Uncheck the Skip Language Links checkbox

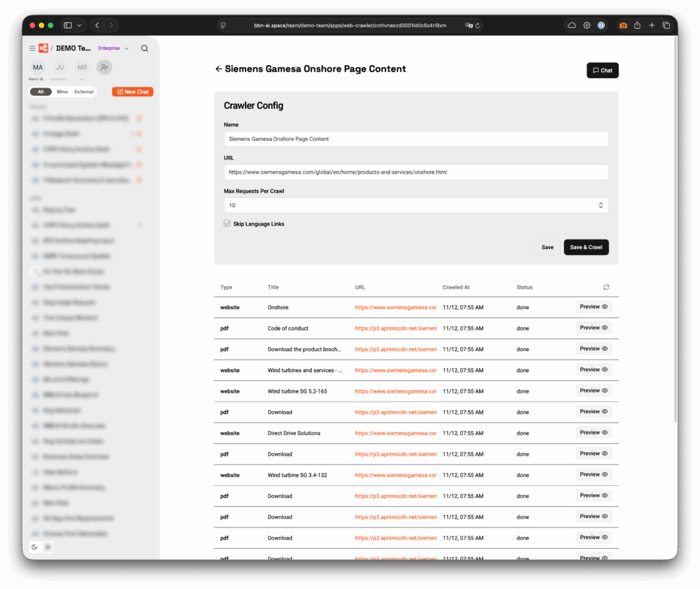(x=228, y=224)
